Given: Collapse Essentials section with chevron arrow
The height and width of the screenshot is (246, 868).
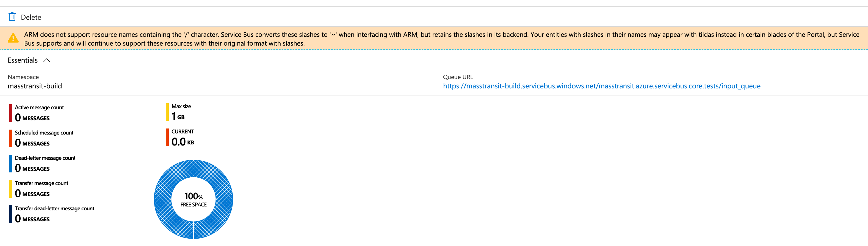Looking at the screenshot, I should click(x=47, y=60).
